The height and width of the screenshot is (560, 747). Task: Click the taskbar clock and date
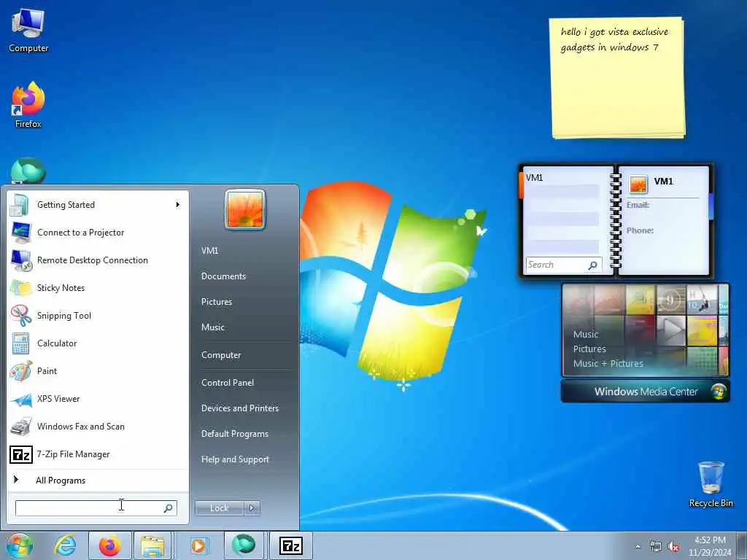pyautogui.click(x=710, y=546)
